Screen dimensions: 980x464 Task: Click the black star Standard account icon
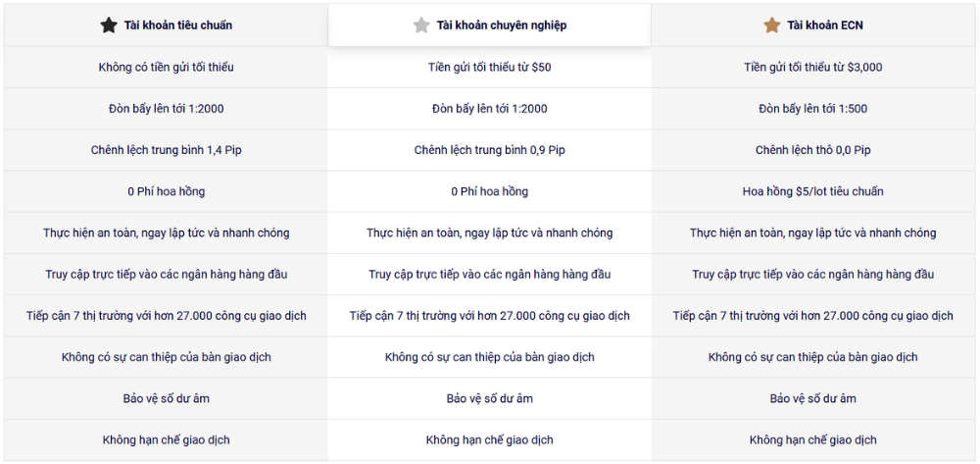109,26
